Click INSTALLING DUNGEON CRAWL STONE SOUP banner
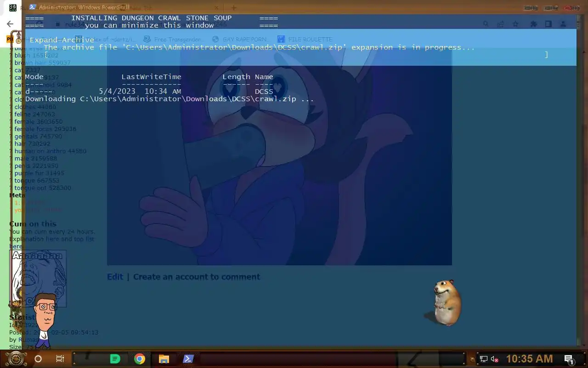This screenshot has width=588, height=368. (151, 18)
